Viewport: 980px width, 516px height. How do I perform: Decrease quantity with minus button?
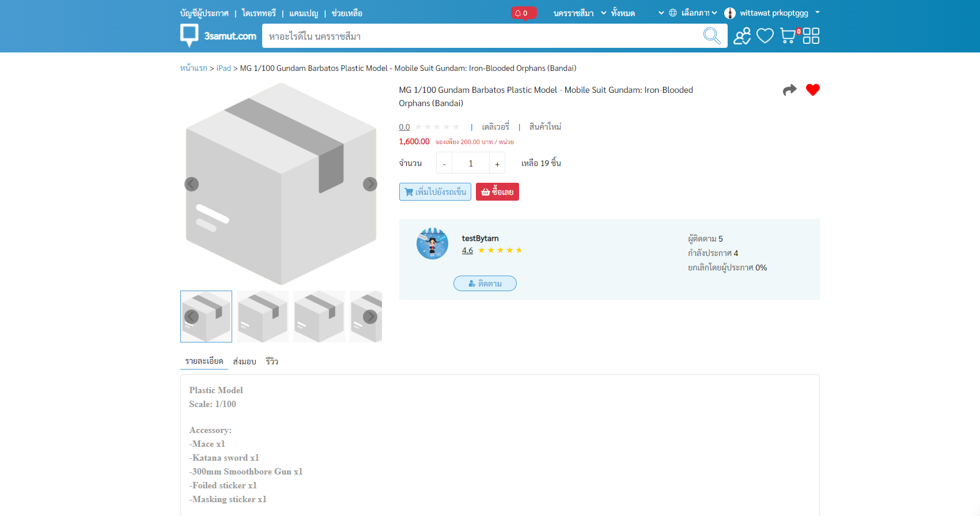point(444,163)
